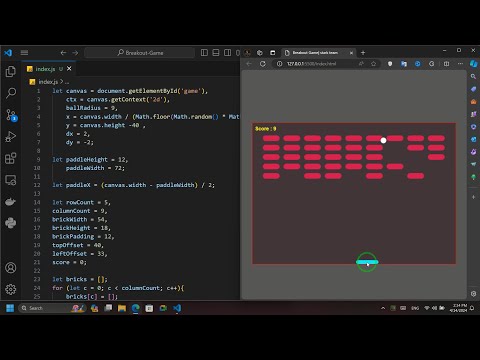
Task: Open VS Code from the taskbar
Action: pos(177,308)
